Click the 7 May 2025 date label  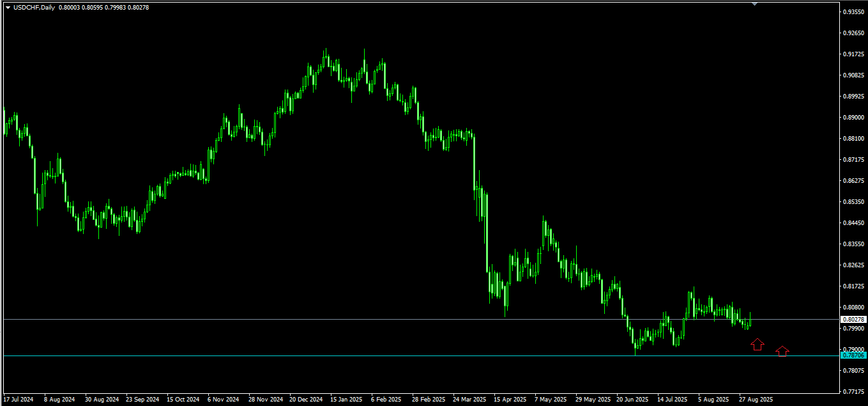pos(551,400)
